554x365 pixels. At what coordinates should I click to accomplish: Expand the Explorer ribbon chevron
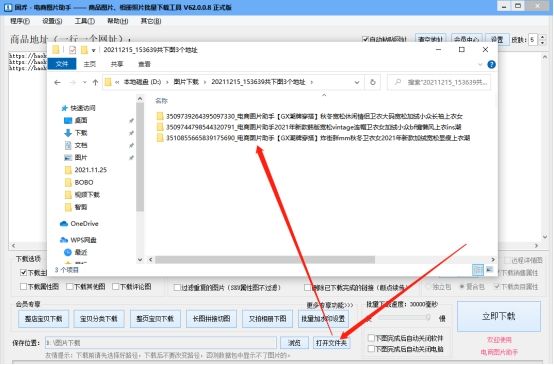(480, 64)
